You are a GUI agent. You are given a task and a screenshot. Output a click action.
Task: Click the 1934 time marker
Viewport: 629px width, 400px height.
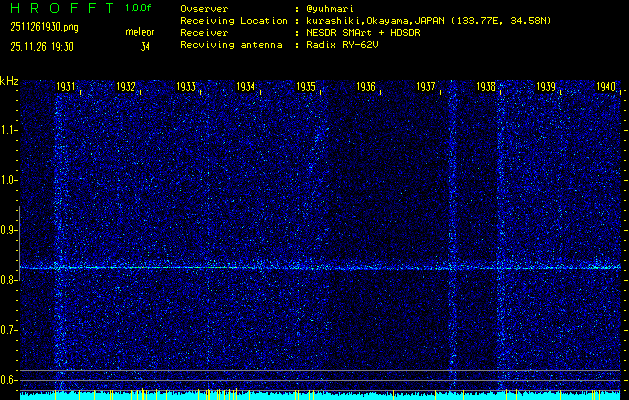(x=246, y=87)
